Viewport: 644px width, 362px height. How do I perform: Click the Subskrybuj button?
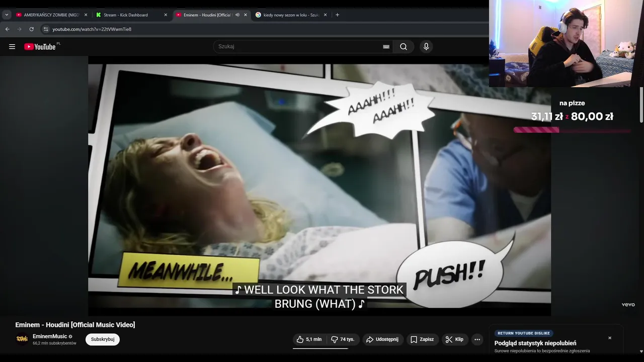[x=103, y=339]
